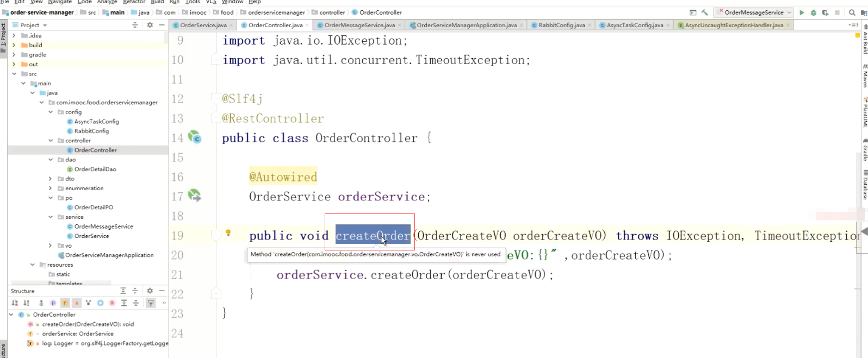The image size is (868, 358).
Task: Start debugging with the bug icon
Action: click(814, 12)
